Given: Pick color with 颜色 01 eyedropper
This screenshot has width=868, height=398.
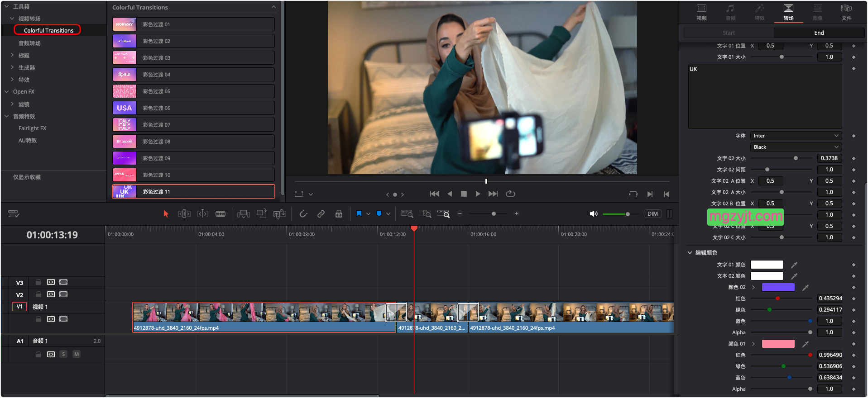Looking at the screenshot, I should pyautogui.click(x=806, y=344).
